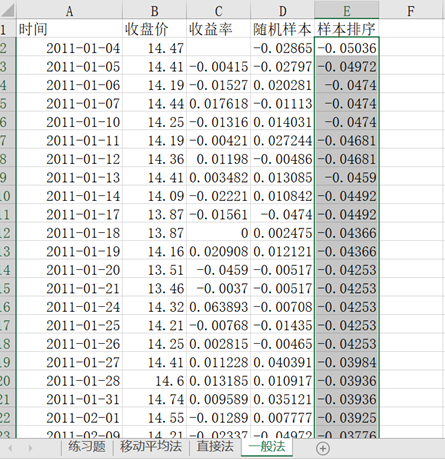Select sorted sample cell -0.03925

347,417
